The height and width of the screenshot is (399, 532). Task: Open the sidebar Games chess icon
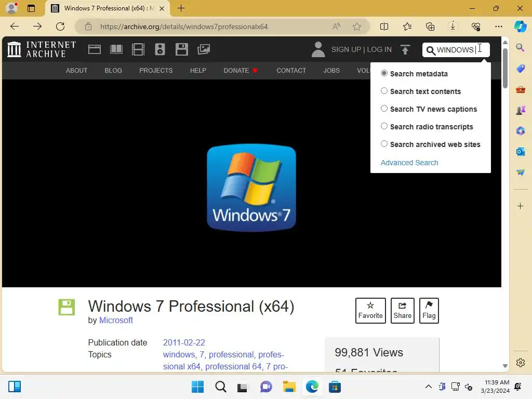[520, 110]
